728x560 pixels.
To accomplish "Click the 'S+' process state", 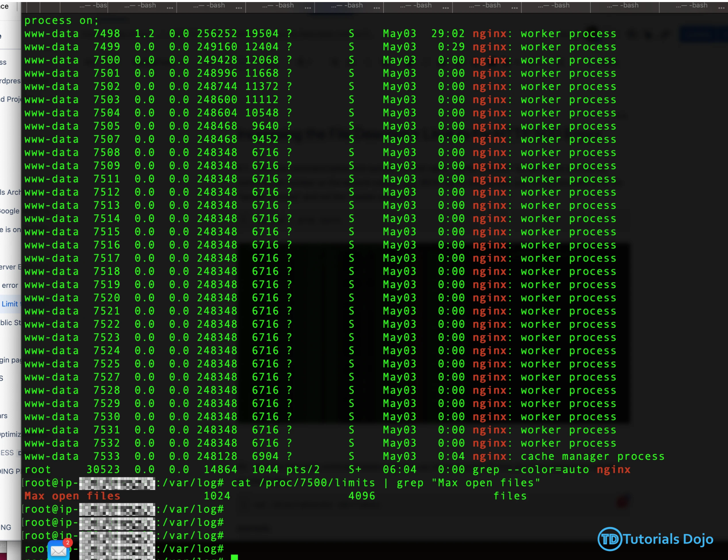I will pyautogui.click(x=355, y=470).
